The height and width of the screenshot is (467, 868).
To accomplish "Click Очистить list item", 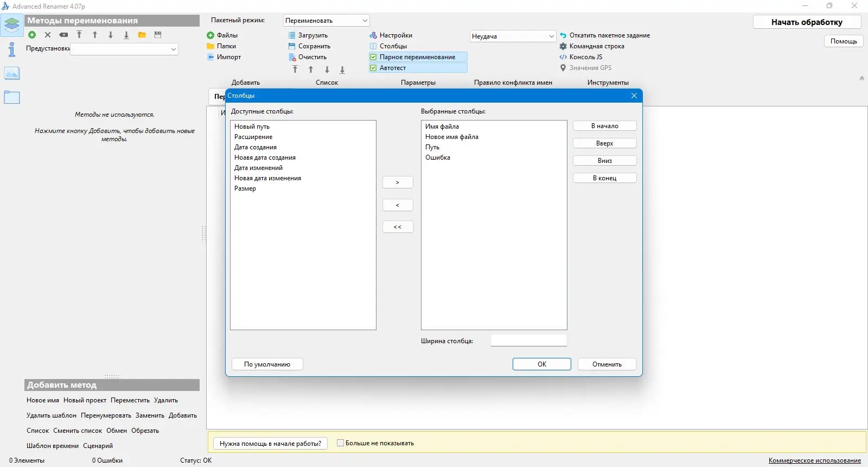I will click(308, 57).
